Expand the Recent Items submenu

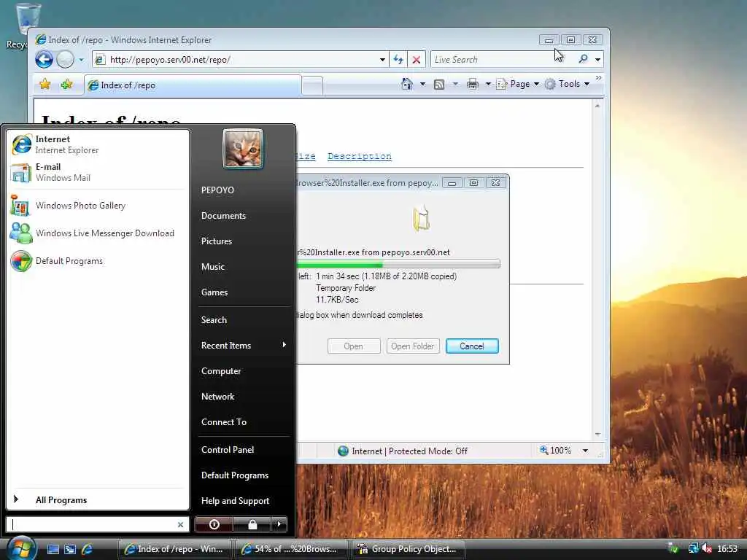pyautogui.click(x=243, y=345)
